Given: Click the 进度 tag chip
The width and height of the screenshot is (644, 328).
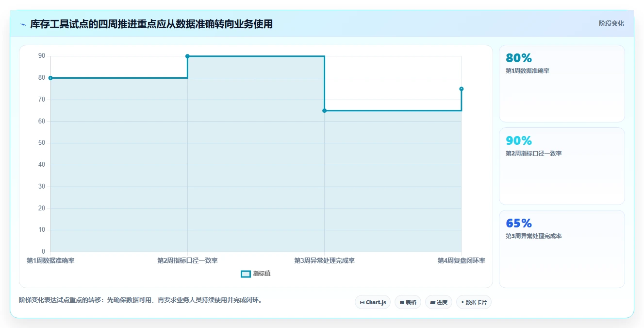Looking at the screenshot, I should point(439,302).
